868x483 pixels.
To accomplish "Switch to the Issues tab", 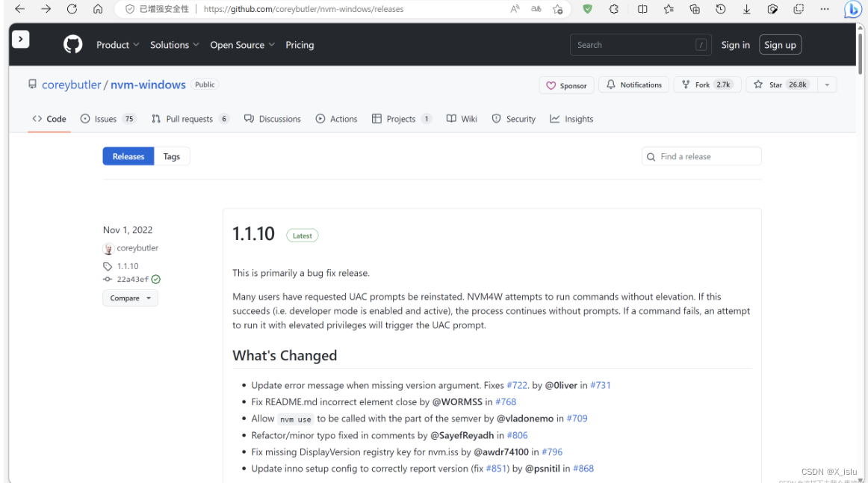I will click(x=108, y=119).
